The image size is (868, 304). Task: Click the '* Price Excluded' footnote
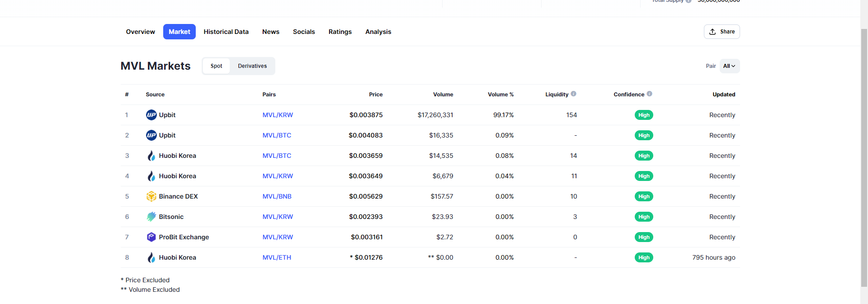tap(145, 280)
